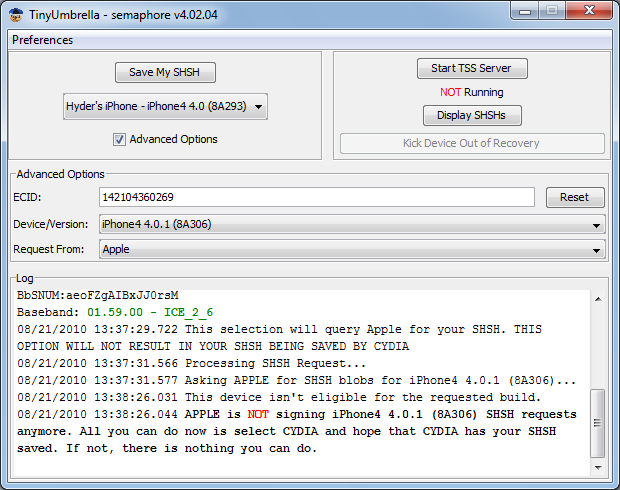Close the TinyUmbrella window
Image resolution: width=620 pixels, height=490 pixels.
(589, 10)
